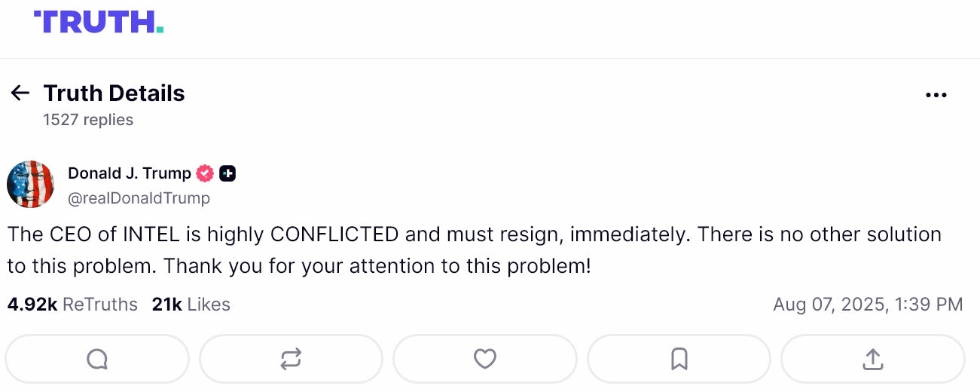
Task: Reply using the speech bubble icon
Action: click(x=97, y=359)
